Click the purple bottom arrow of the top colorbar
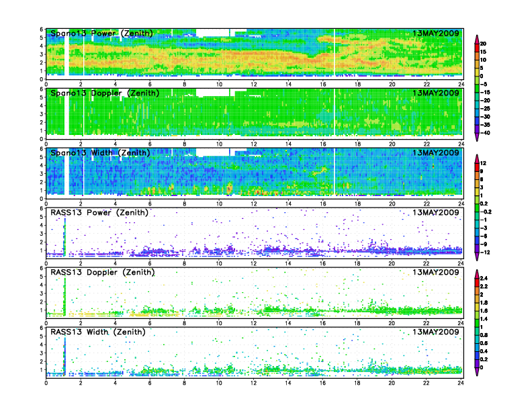The image size is (532, 411). [x=477, y=137]
